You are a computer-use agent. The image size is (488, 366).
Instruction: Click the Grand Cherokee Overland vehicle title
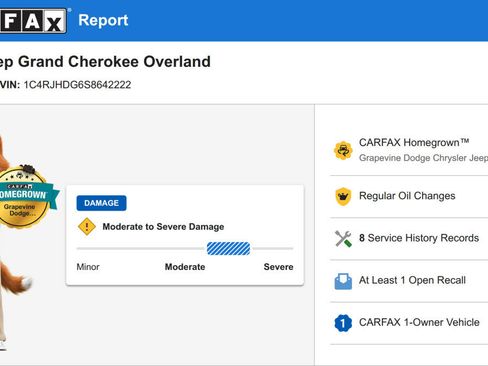click(x=105, y=62)
